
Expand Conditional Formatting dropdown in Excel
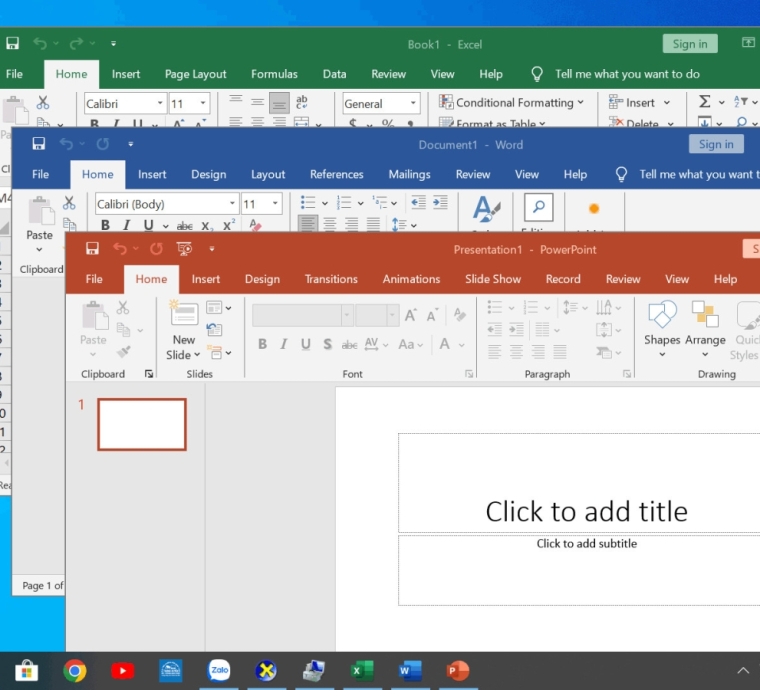(581, 102)
